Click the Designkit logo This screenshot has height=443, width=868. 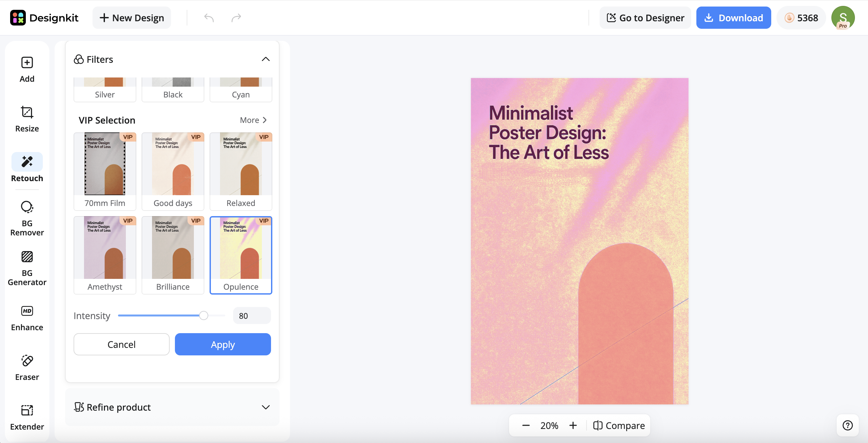[x=44, y=18]
